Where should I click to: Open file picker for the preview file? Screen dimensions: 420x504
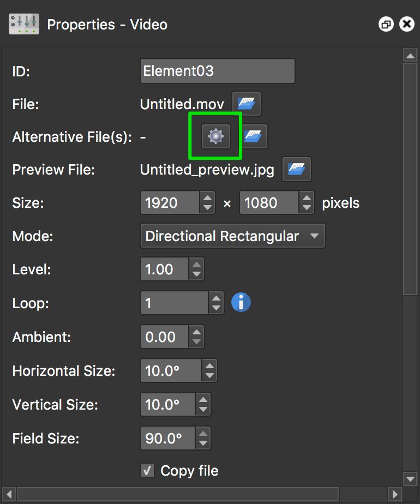point(296,169)
